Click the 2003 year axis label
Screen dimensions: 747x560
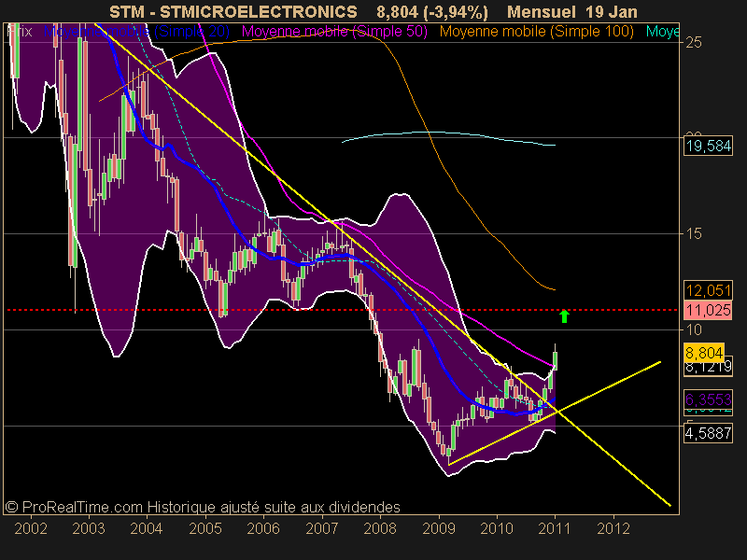[x=89, y=528]
